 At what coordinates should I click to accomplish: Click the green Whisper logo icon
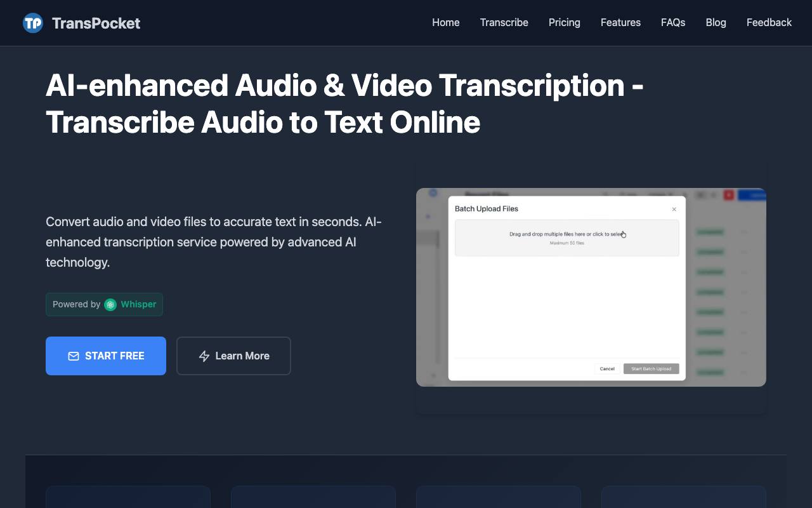110,305
